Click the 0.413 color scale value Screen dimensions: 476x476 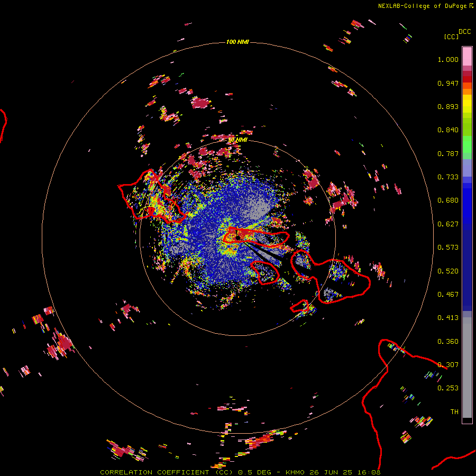448,318
